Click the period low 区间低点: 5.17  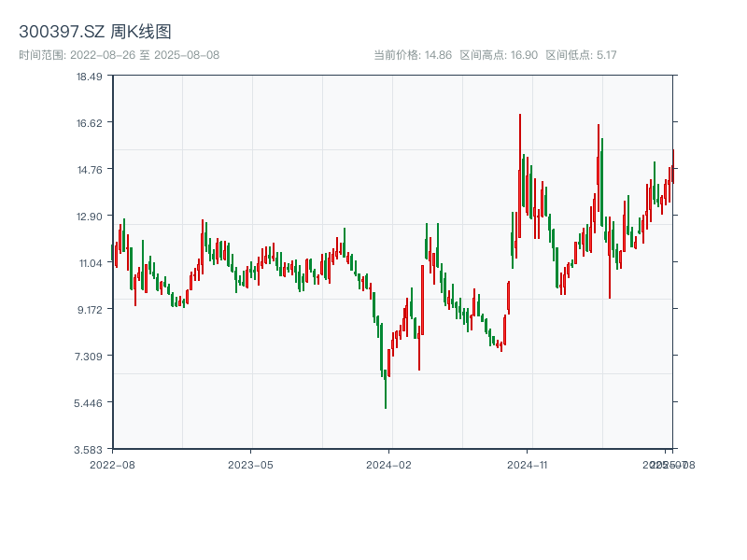(581, 55)
